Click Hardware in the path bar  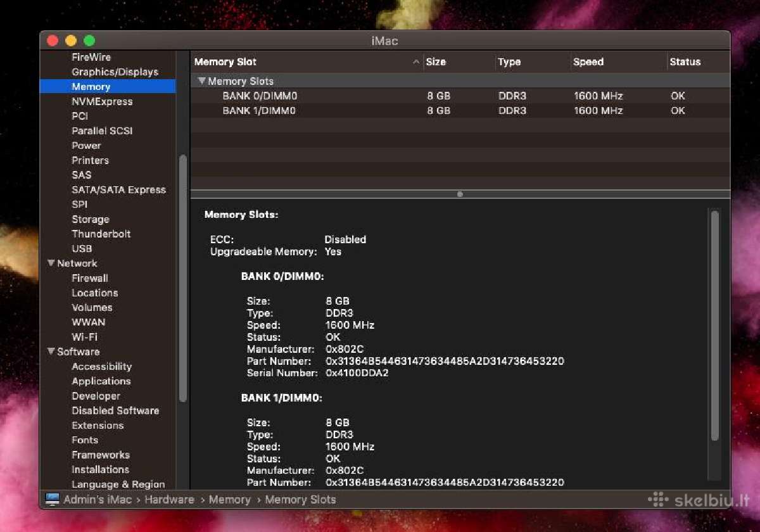(x=169, y=499)
